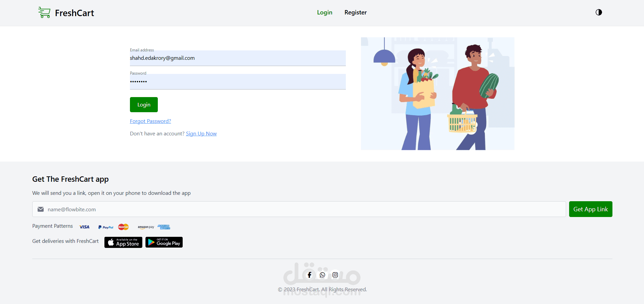644x304 pixels.
Task: Click the MasterCard payment logo
Action: [x=124, y=227]
